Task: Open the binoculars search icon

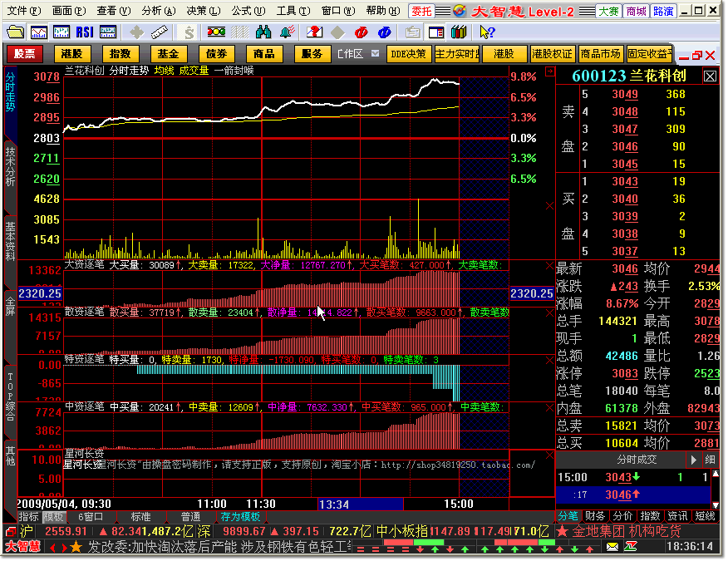Action: point(263,32)
